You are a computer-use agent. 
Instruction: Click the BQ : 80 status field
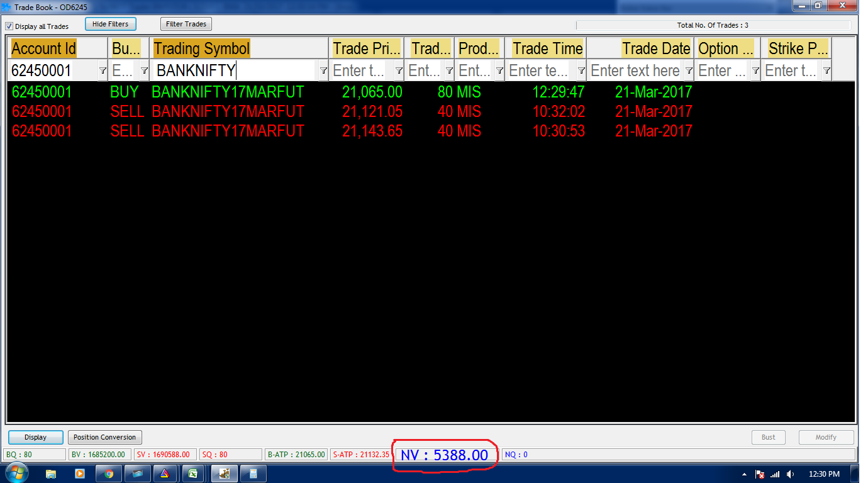35,454
